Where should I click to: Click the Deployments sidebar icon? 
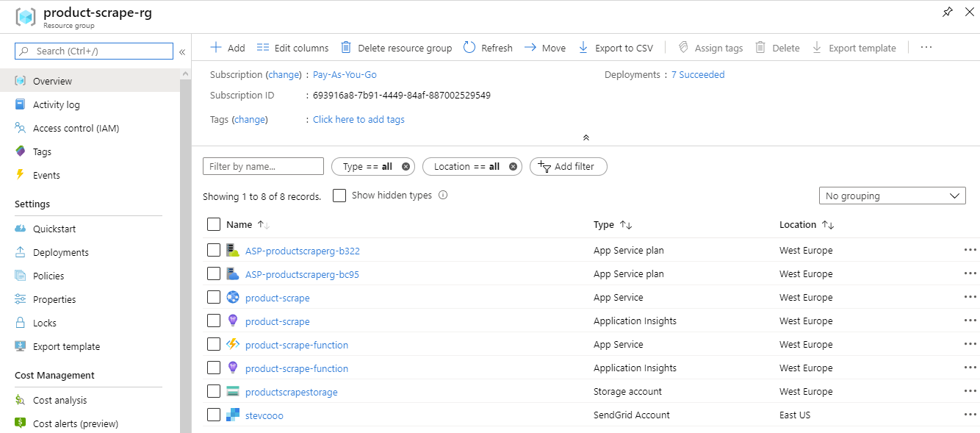tap(20, 252)
